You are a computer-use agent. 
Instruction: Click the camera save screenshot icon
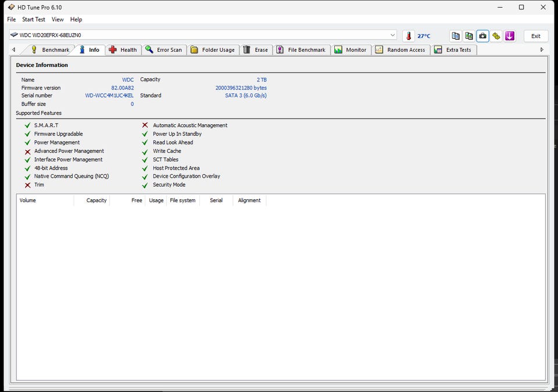tap(482, 36)
